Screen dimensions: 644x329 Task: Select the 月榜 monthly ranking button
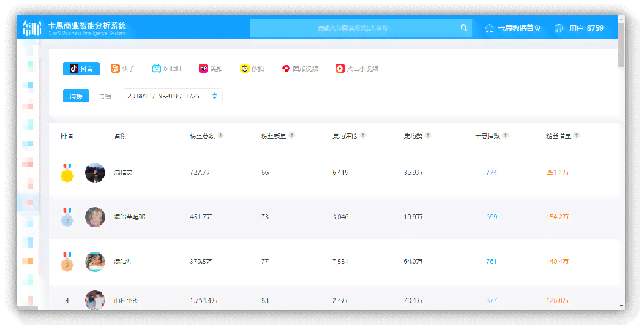click(x=105, y=96)
